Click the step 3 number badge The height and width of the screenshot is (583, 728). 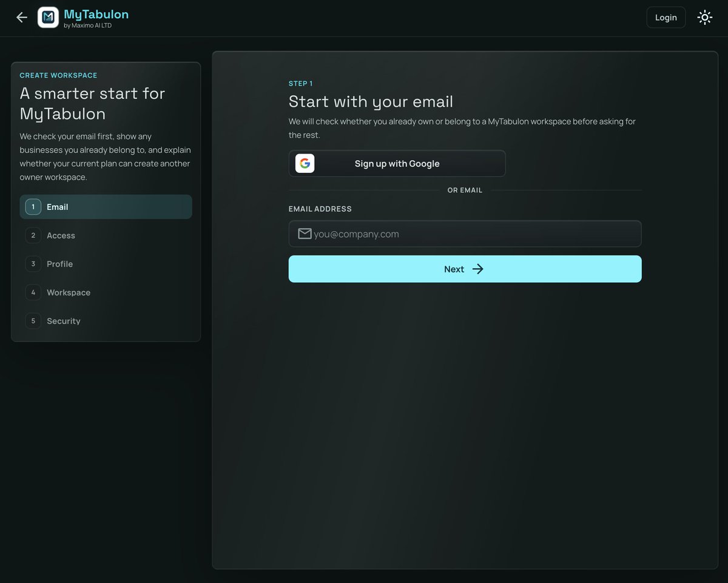[x=33, y=264]
